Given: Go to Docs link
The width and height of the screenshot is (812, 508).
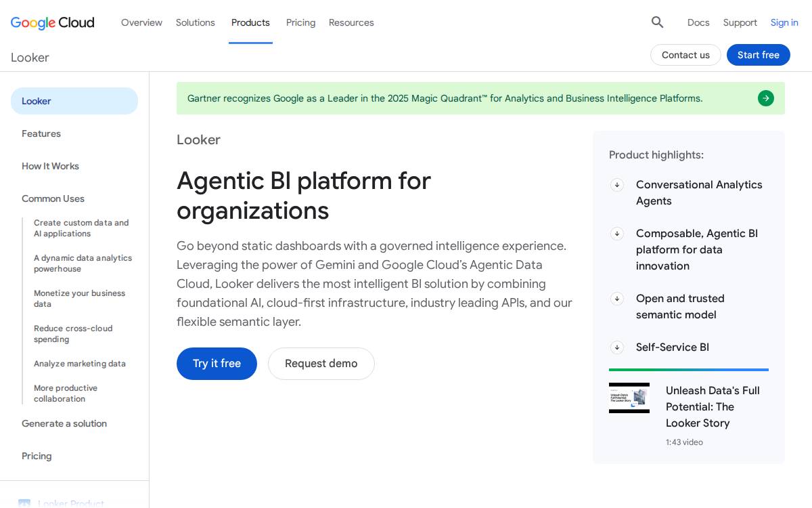Looking at the screenshot, I should [x=698, y=22].
